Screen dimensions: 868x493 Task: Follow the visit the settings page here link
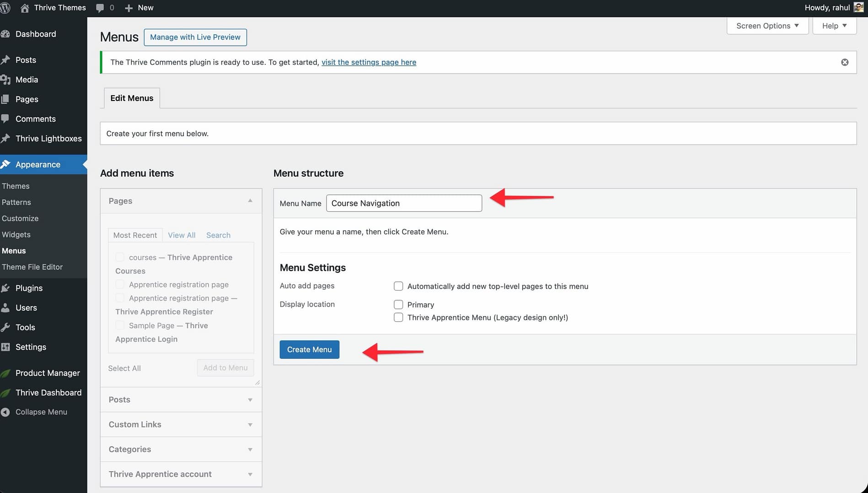369,62
